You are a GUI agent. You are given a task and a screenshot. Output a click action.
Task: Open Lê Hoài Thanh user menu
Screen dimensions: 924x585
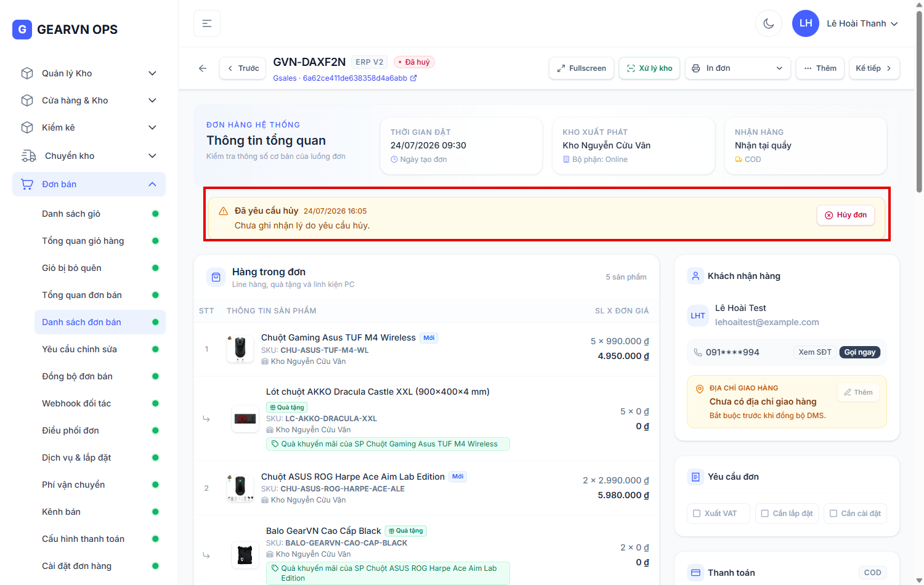[x=845, y=23]
